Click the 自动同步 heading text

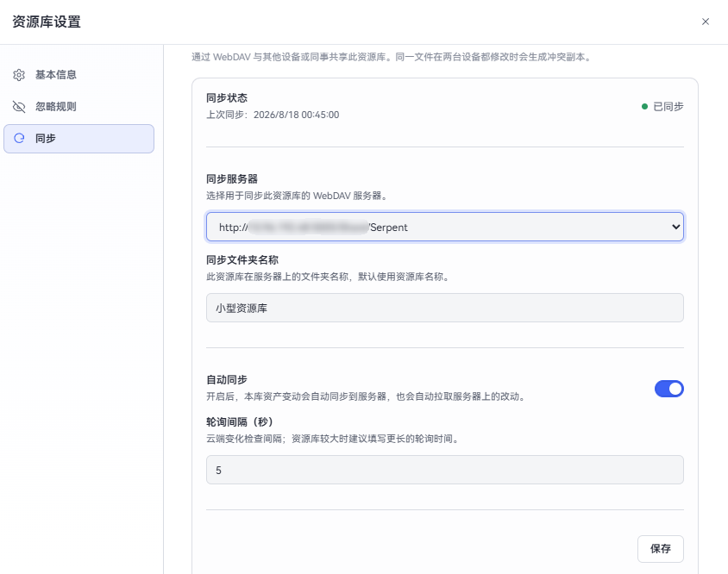[227, 379]
